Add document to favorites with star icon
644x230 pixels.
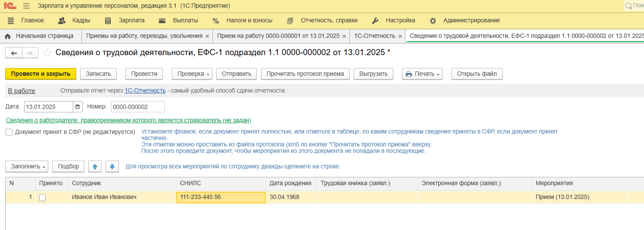point(47,53)
